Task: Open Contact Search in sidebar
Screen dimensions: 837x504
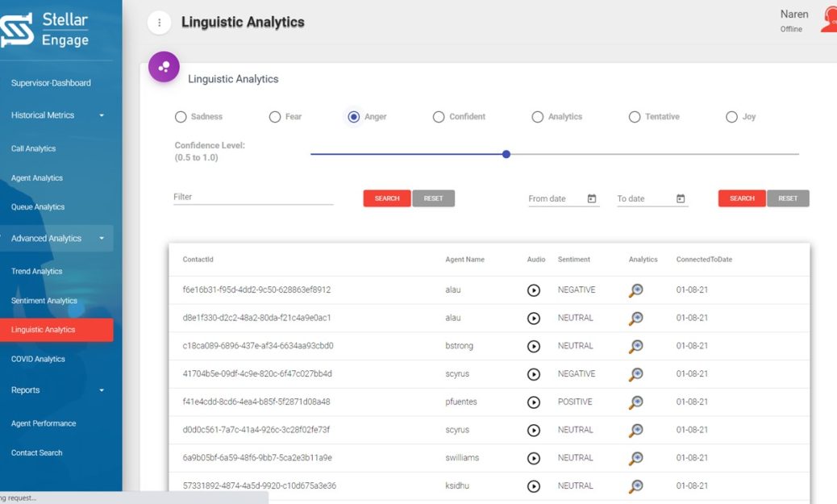Action: click(x=37, y=452)
